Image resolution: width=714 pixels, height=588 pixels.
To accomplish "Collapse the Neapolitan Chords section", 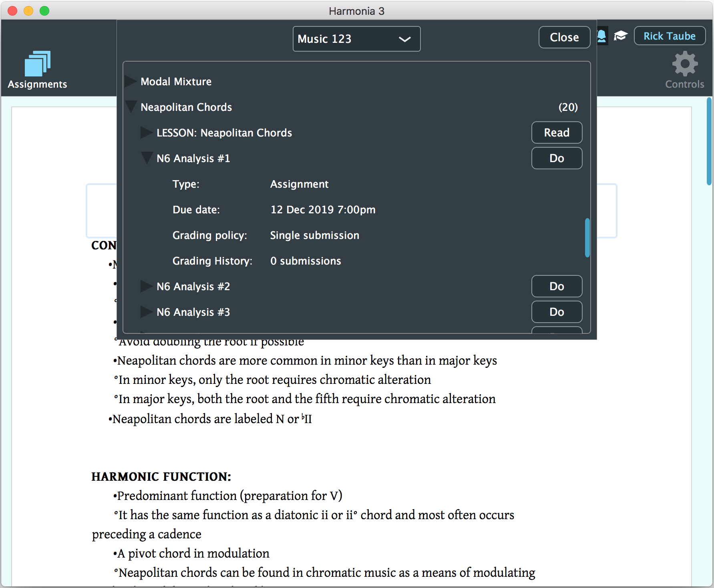I will coord(131,107).
